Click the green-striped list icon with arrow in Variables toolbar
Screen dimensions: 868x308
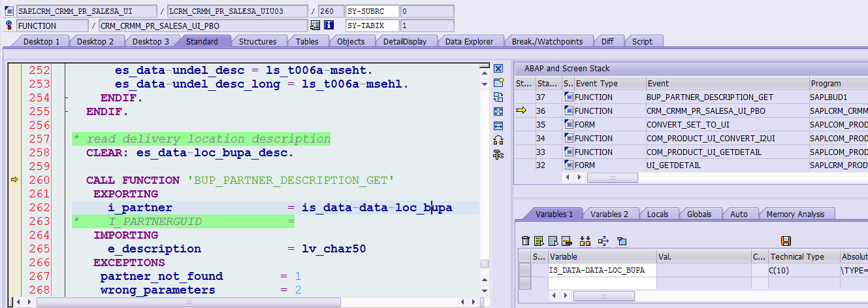(x=539, y=241)
